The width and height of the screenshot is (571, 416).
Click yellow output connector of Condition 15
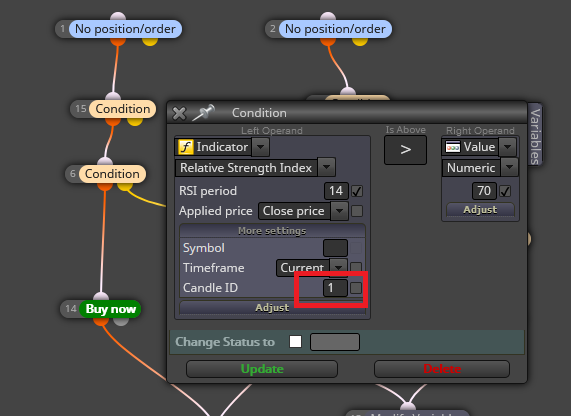coord(135,121)
